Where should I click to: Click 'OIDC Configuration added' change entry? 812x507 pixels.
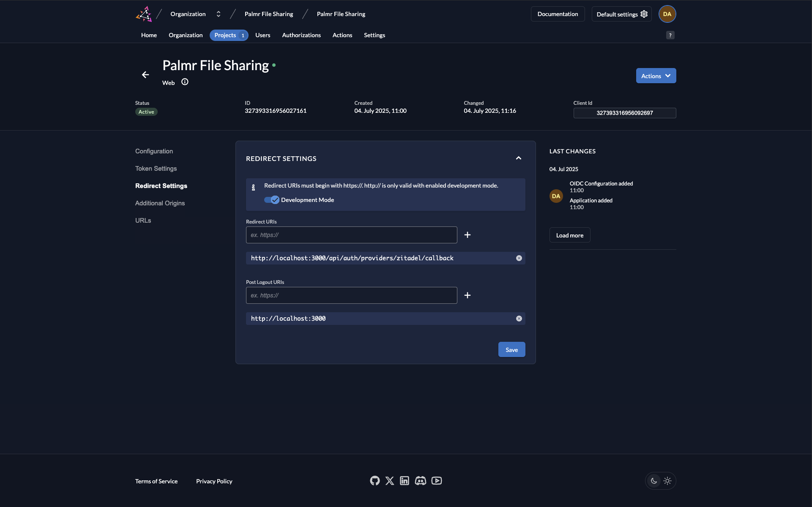click(x=601, y=183)
